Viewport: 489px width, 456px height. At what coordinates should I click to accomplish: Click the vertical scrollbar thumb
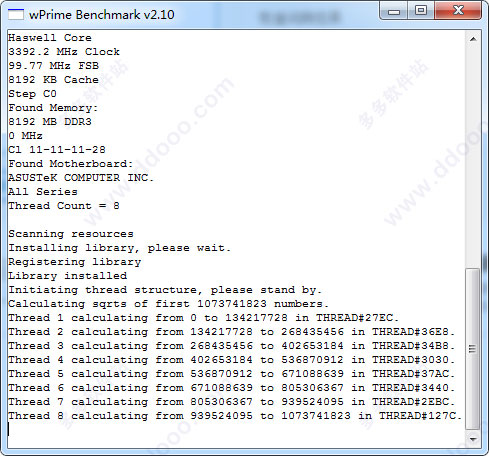coord(472,349)
